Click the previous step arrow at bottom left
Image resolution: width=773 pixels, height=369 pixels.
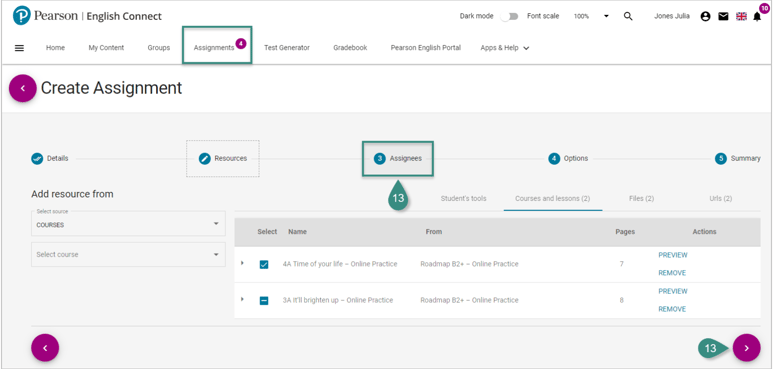point(45,348)
